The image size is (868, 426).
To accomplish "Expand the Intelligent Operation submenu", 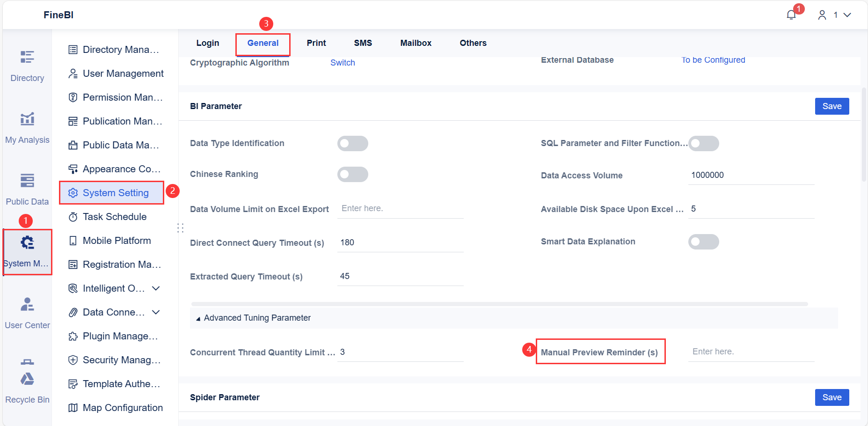I will pos(156,288).
